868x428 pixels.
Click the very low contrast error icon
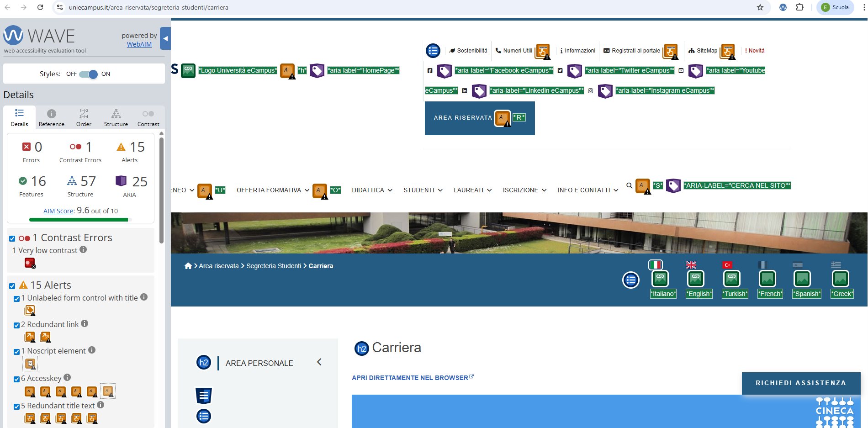[30, 263]
